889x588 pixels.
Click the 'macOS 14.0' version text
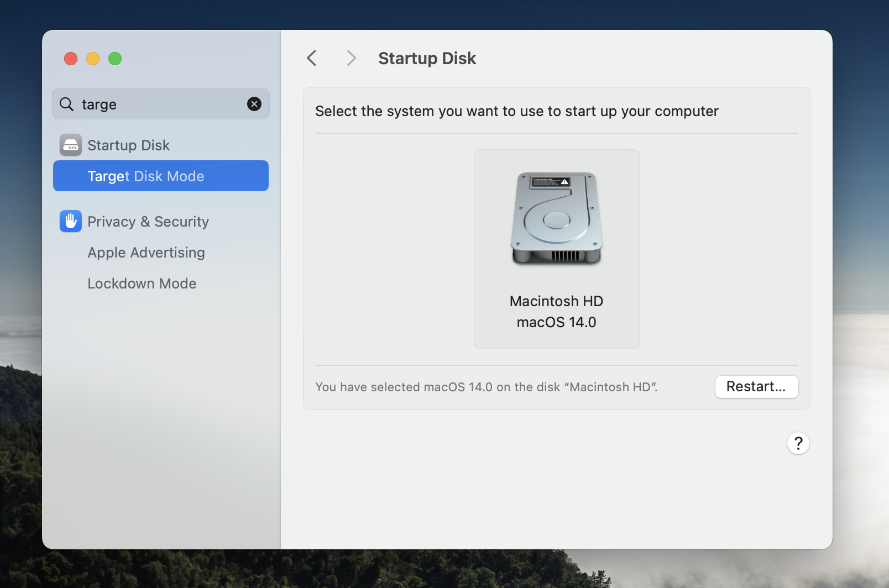click(556, 322)
